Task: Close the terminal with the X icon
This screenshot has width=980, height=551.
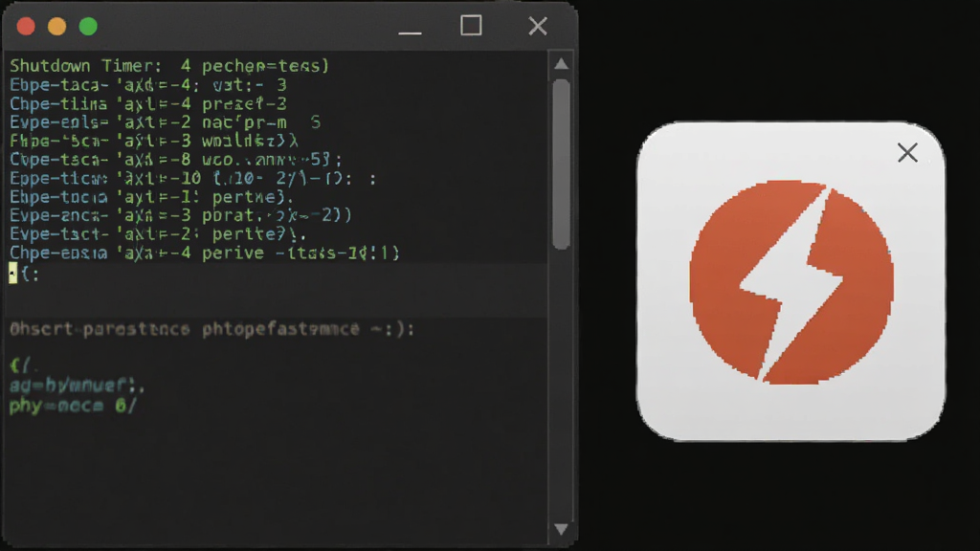Action: click(538, 26)
